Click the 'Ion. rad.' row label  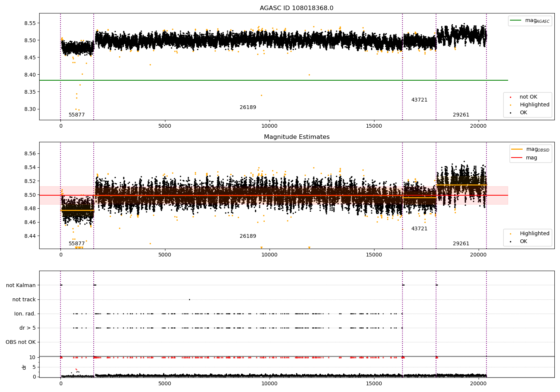[x=25, y=314]
